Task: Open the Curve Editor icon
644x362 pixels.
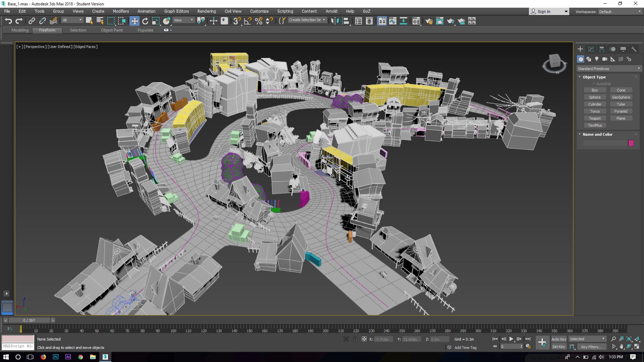Action: pyautogui.click(x=393, y=21)
